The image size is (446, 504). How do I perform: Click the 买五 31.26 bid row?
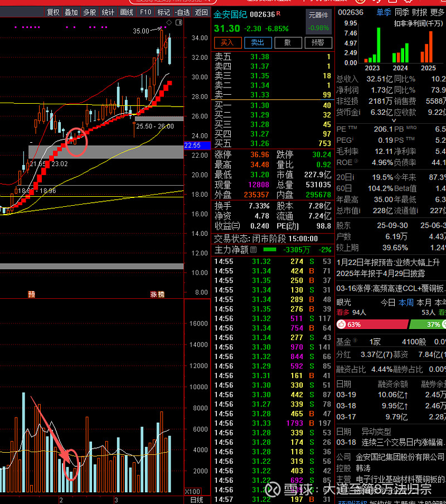point(273,143)
